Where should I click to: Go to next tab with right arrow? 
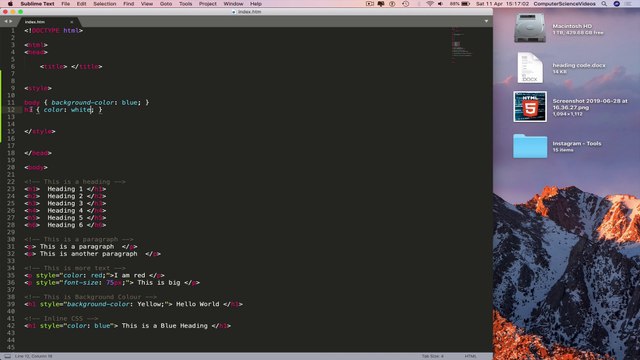tap(11, 21)
